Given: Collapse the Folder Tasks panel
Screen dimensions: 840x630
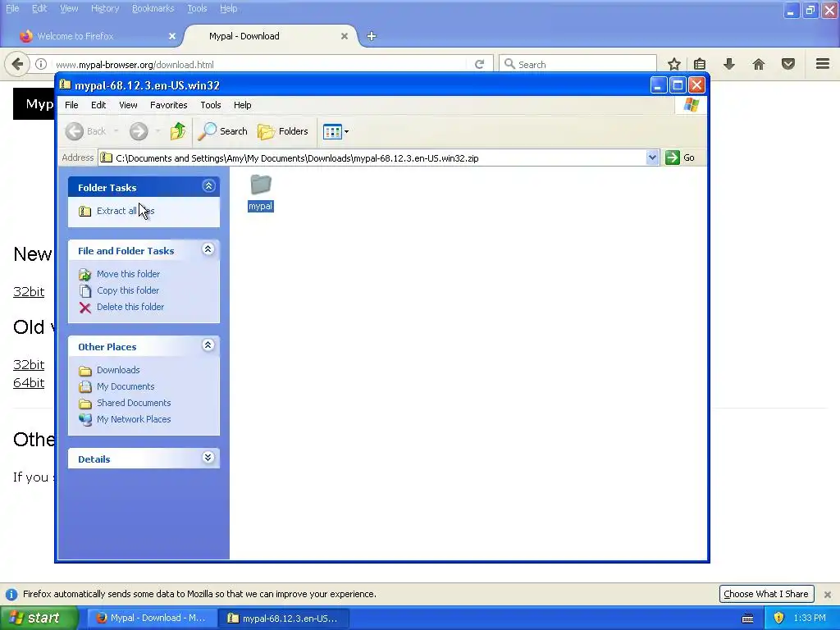Looking at the screenshot, I should (208, 186).
